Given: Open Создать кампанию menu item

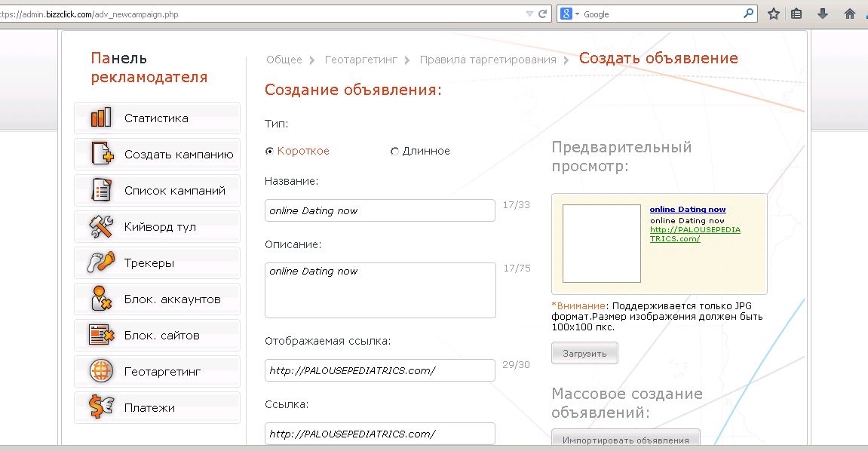Looking at the screenshot, I should coord(157,154).
